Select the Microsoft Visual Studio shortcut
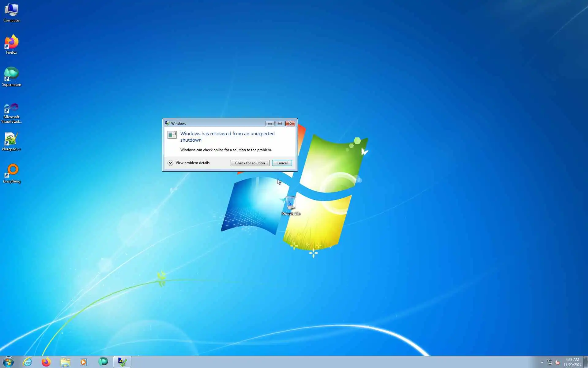The image size is (588, 368). (11, 113)
